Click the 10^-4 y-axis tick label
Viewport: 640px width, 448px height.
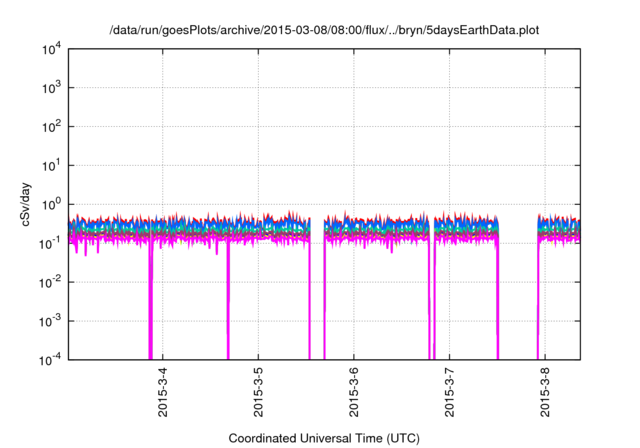pos(50,359)
